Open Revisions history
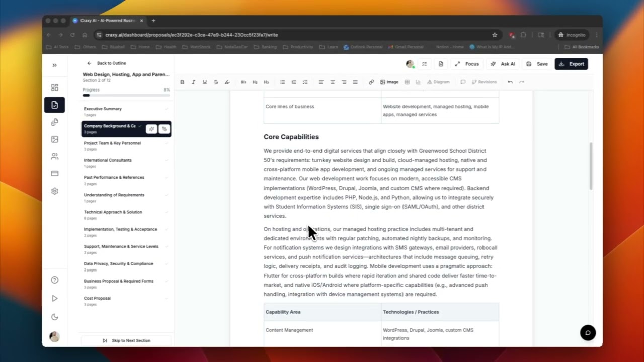Screen dimensions: 644x362 click(x=484, y=82)
